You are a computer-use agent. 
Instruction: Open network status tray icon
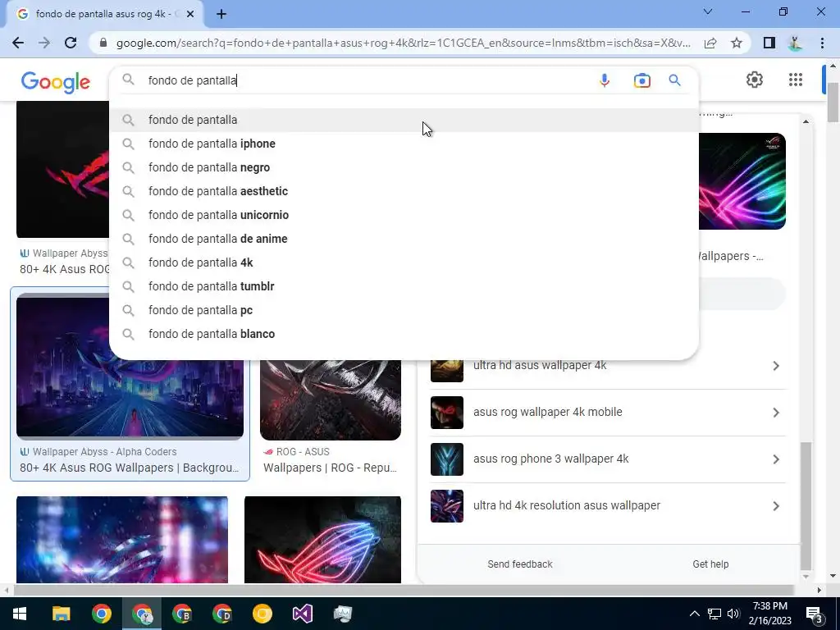pos(714,614)
